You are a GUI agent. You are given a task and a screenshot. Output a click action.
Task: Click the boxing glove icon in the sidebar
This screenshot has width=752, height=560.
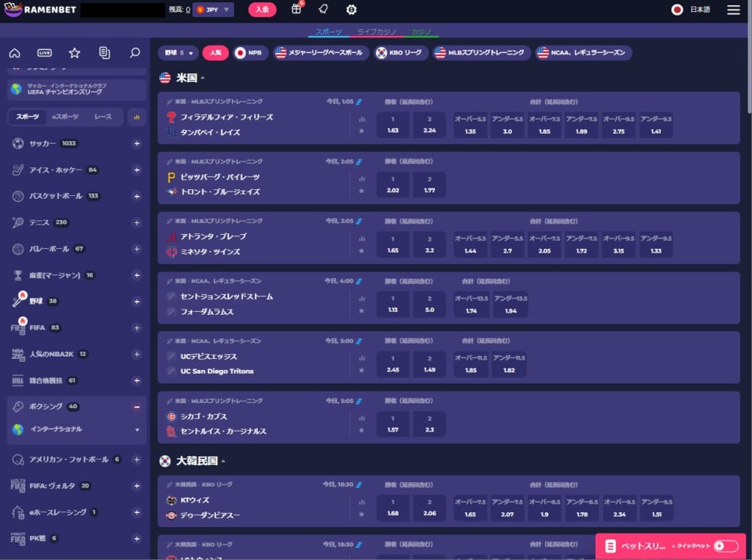click(x=18, y=407)
